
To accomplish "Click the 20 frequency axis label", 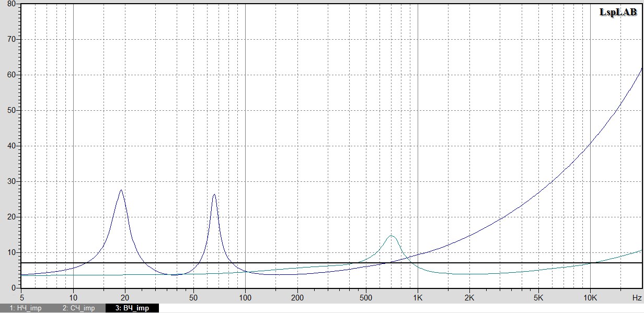I will [x=125, y=296].
